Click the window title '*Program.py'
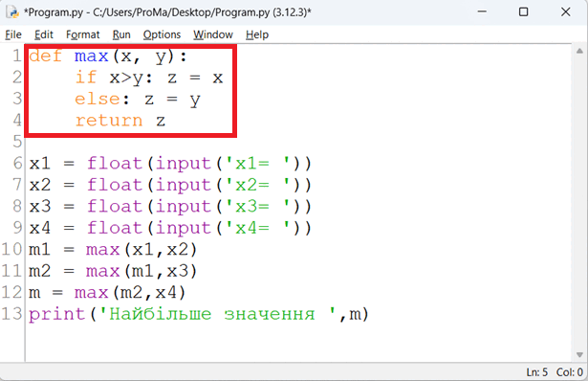588x381 pixels. click(x=54, y=12)
